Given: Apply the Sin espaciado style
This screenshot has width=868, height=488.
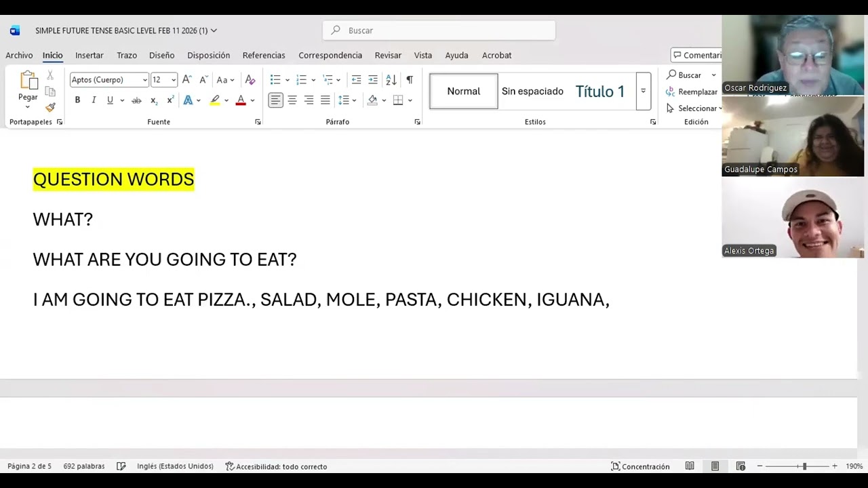Looking at the screenshot, I should tap(532, 91).
